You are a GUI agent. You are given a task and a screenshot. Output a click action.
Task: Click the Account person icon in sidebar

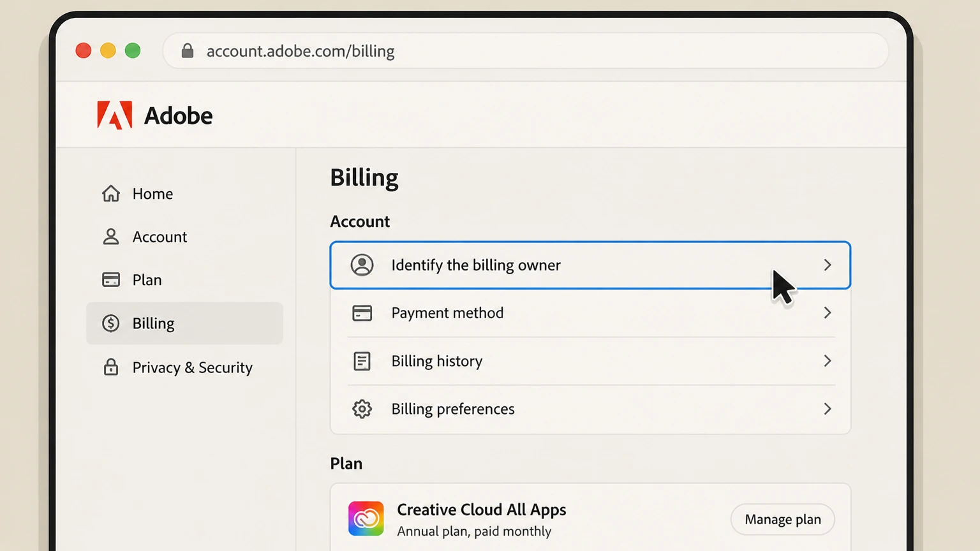(x=111, y=237)
